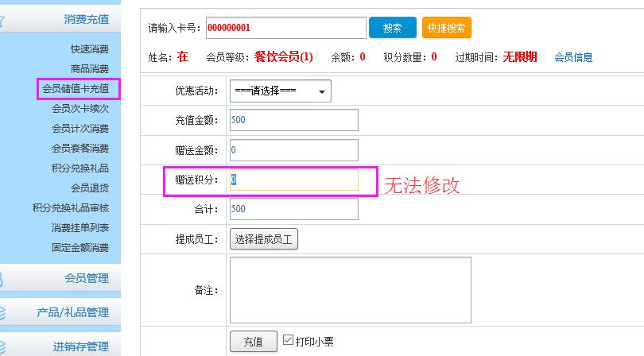Viewport: 644px width, 356px height.
Task: Click the 充值金额 input field
Action: pyautogui.click(x=293, y=120)
